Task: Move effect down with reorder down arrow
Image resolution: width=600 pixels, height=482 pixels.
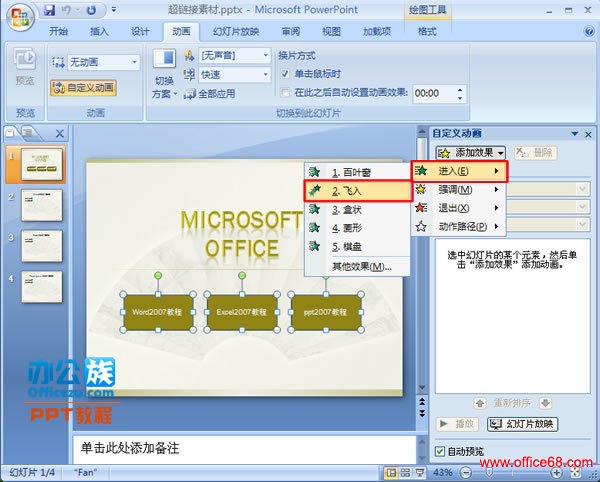Action: (x=546, y=403)
